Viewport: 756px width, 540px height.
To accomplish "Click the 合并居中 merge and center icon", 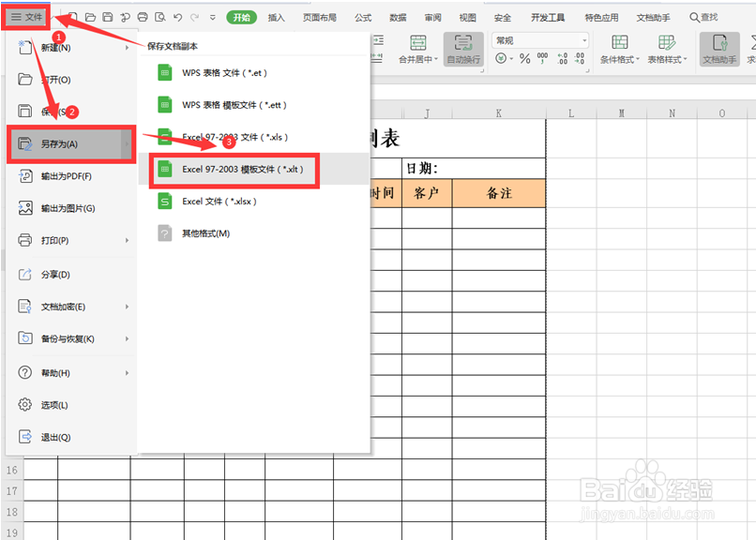I will click(x=417, y=43).
